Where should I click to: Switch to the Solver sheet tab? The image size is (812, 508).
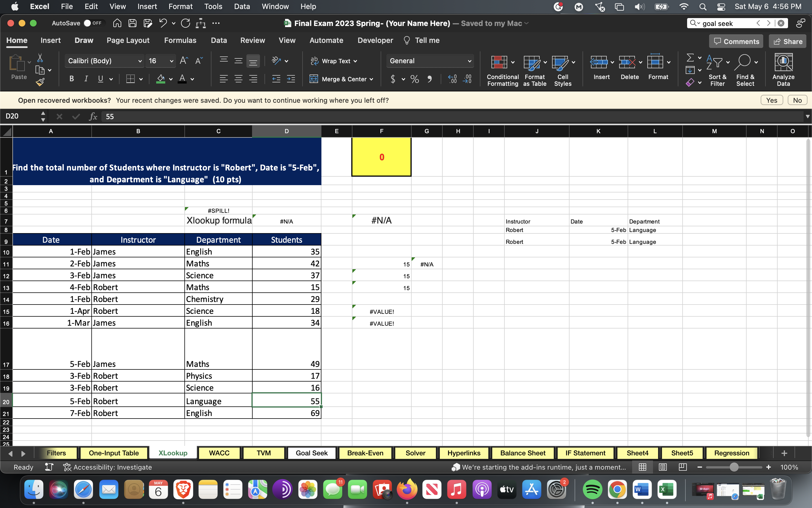click(415, 453)
